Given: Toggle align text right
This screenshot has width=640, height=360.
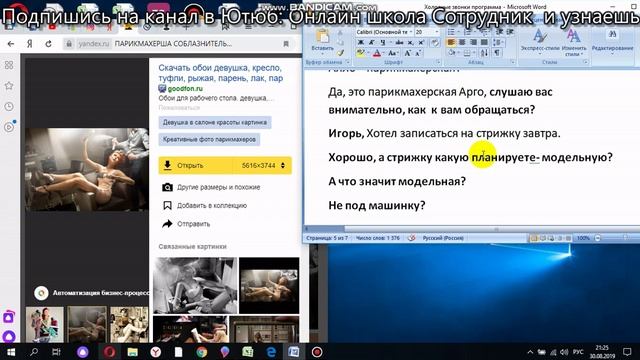Looking at the screenshot, I should click(473, 42).
